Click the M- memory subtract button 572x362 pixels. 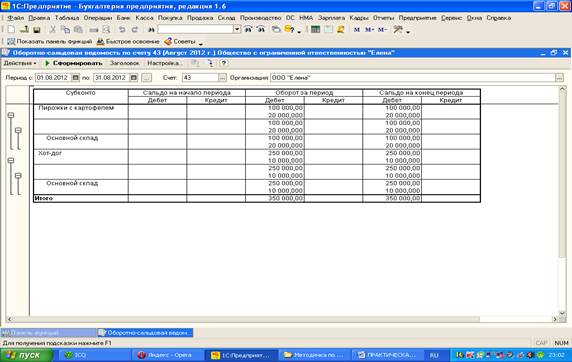tap(382, 30)
